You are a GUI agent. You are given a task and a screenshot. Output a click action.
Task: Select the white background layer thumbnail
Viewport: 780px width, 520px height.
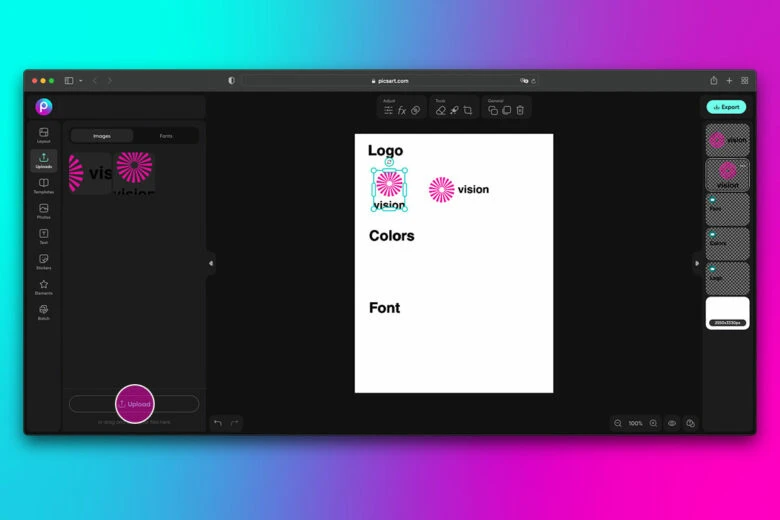click(x=727, y=312)
